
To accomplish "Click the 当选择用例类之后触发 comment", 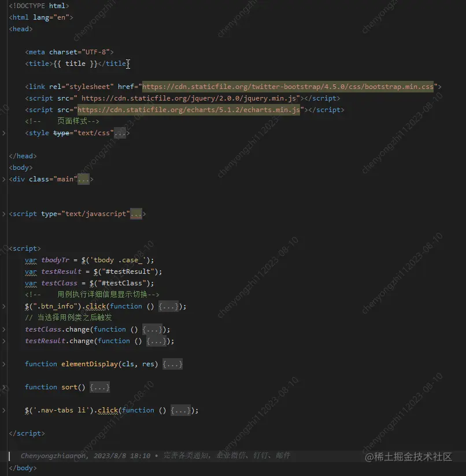I will point(68,318).
